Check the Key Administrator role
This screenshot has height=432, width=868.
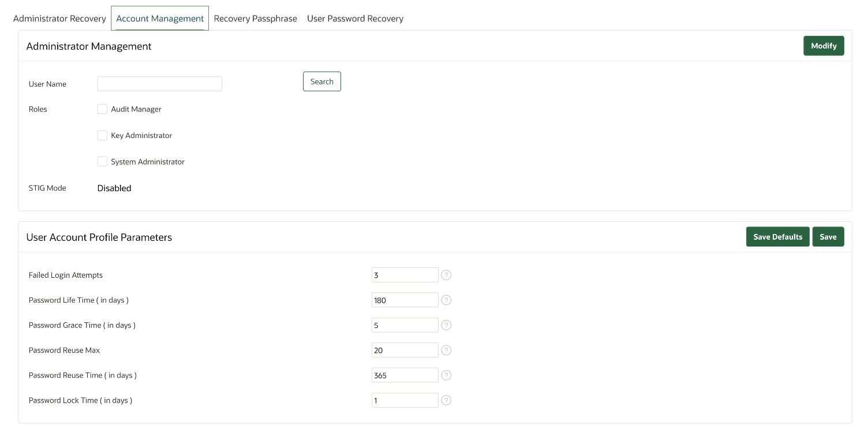coord(102,135)
